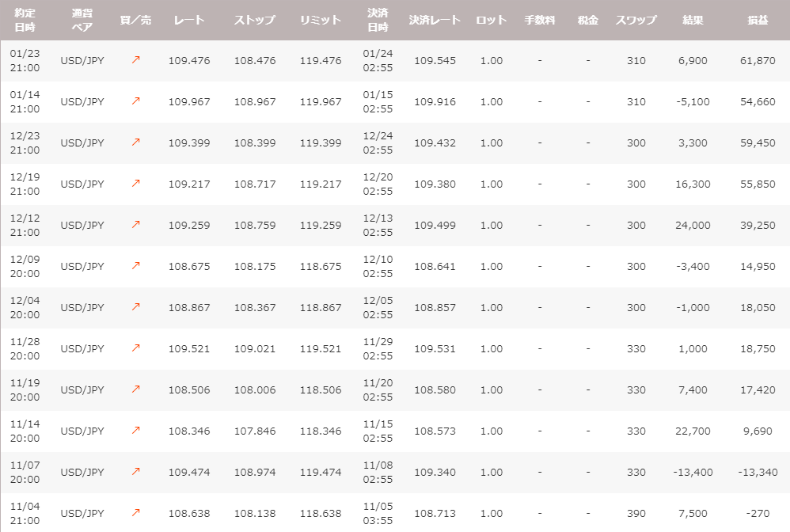Click the -13,400 result in the 11/07 row

coord(693,472)
